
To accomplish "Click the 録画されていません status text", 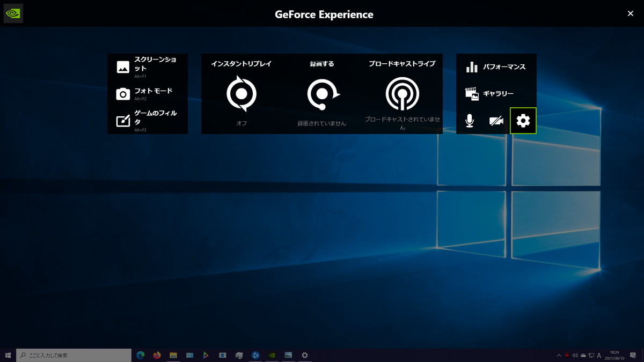I will click(322, 123).
